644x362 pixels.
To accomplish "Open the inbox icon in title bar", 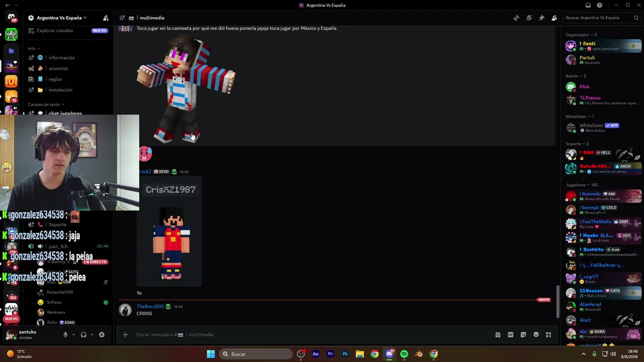I will 588,5.
